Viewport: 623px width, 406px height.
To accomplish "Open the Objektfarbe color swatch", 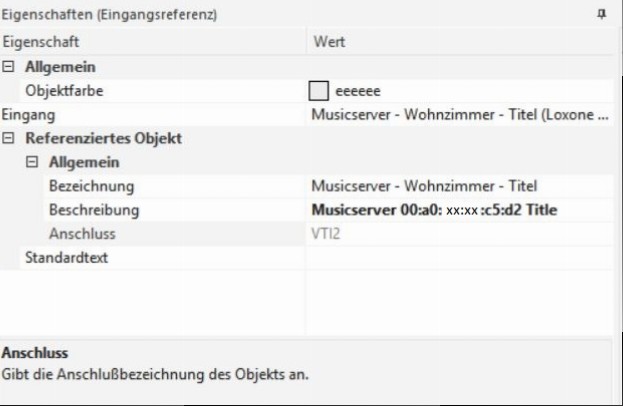I will tap(319, 91).
